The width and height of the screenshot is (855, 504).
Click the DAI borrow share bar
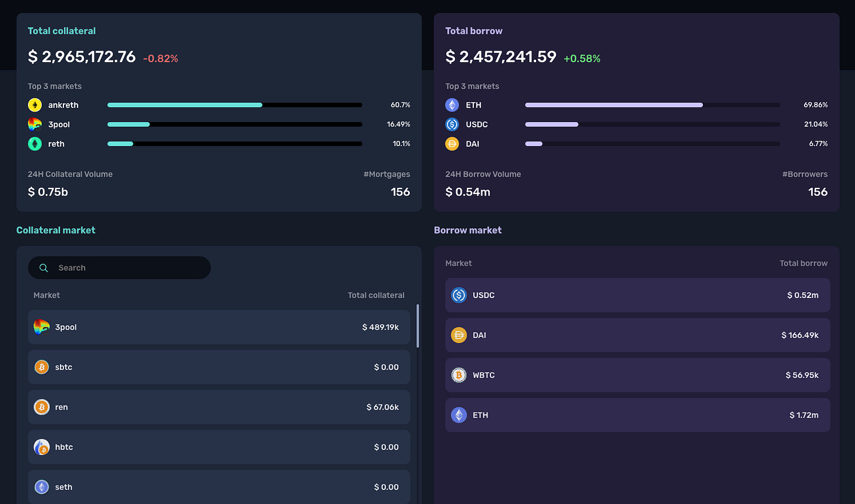[x=652, y=144]
